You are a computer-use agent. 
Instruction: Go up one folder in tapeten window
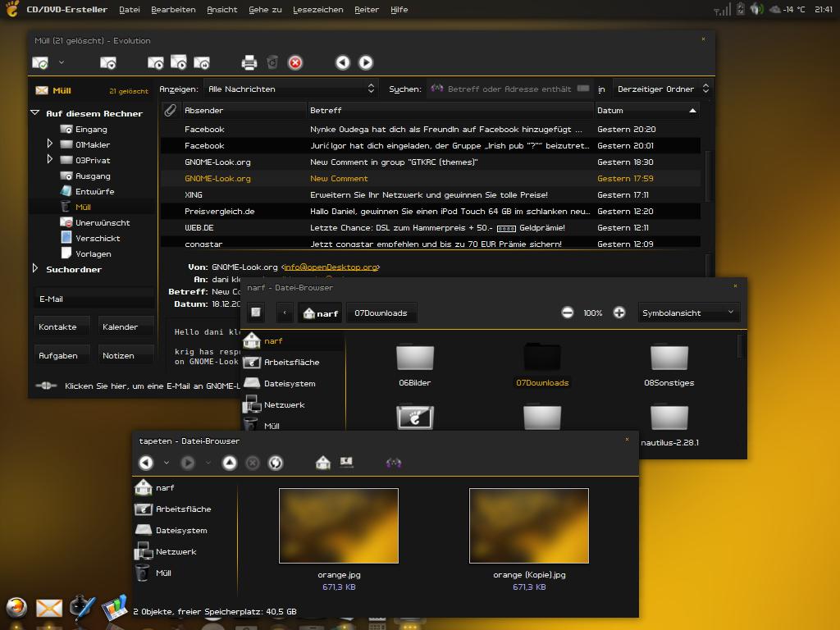tap(230, 463)
